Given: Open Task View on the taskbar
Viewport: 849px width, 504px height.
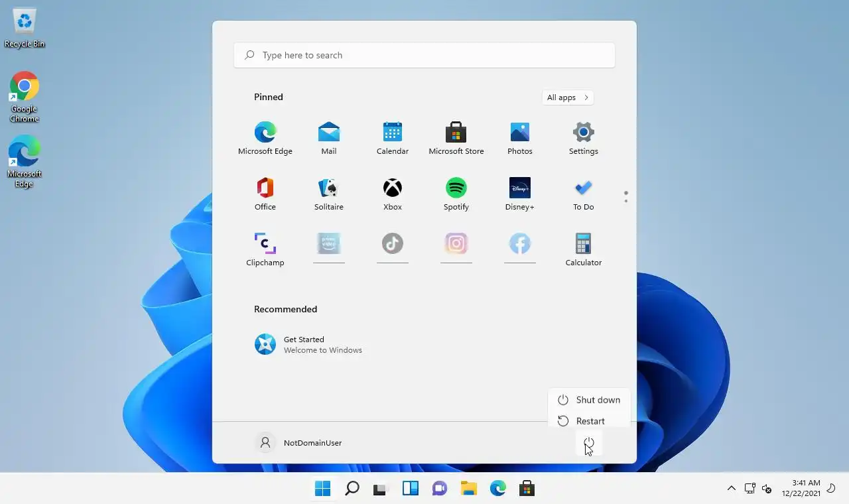Looking at the screenshot, I should tap(380, 489).
